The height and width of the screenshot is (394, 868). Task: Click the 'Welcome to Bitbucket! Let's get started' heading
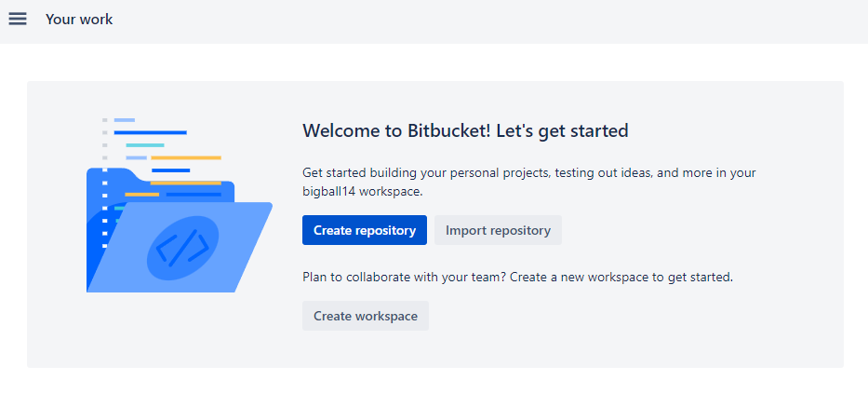tap(465, 130)
